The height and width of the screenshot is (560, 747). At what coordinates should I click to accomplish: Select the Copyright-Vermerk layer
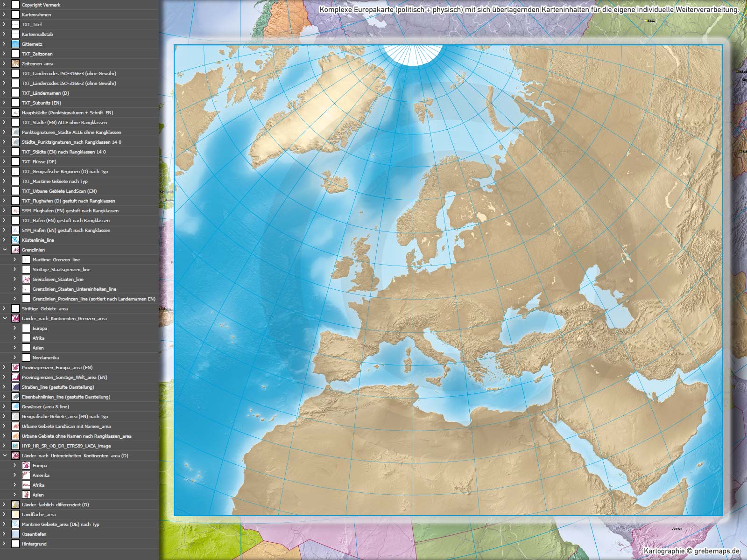click(41, 5)
